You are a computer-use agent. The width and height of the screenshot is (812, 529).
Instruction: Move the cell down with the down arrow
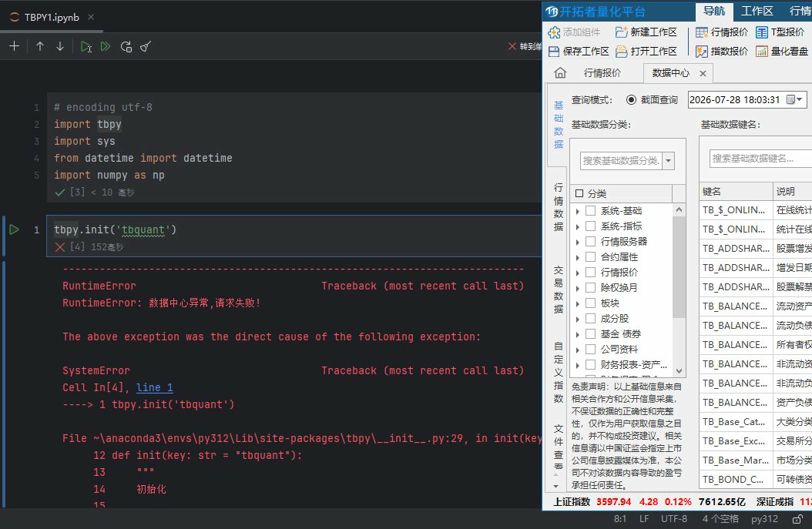60,46
